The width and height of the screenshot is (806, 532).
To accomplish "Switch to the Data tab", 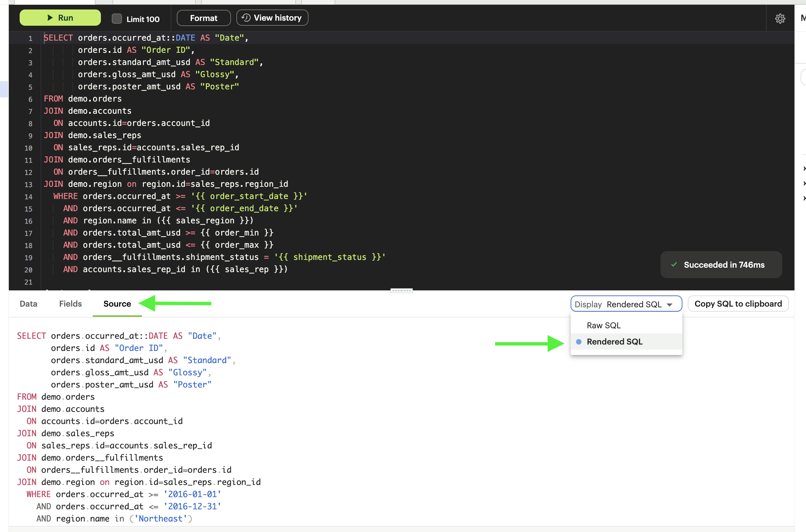I will point(28,304).
